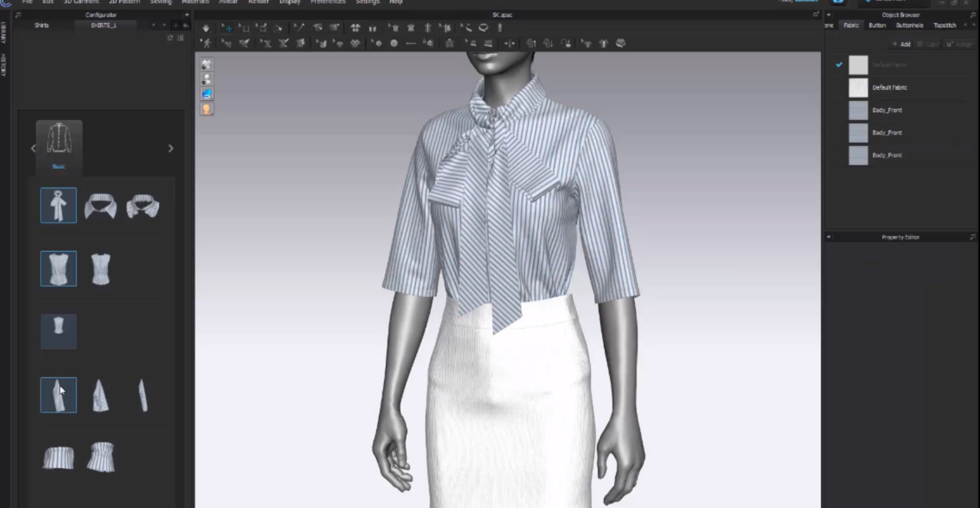The image size is (980, 508).
Task: Click the list view icon in Configurator
Action: tap(180, 38)
